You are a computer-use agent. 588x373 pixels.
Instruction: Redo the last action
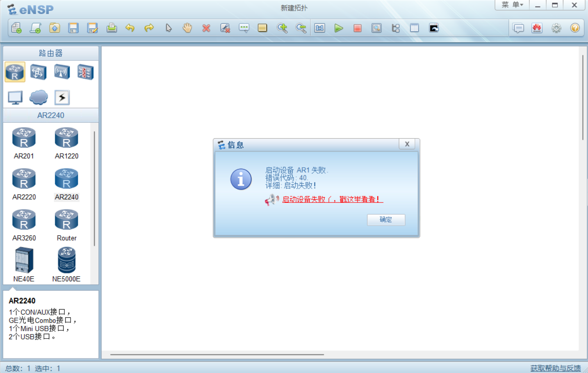tap(149, 28)
